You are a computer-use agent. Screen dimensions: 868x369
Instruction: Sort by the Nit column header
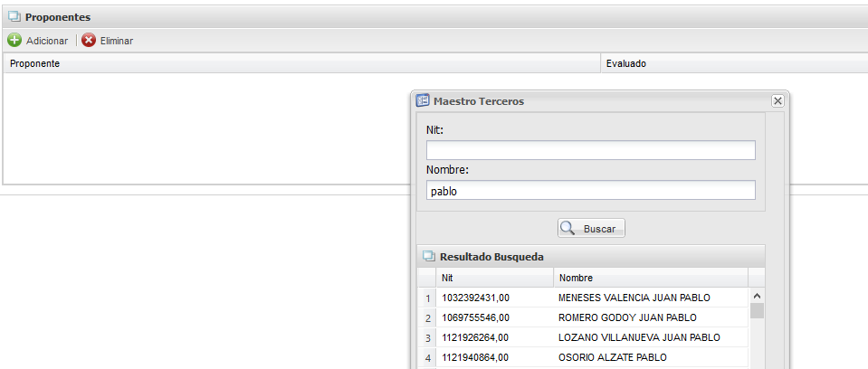(x=494, y=278)
